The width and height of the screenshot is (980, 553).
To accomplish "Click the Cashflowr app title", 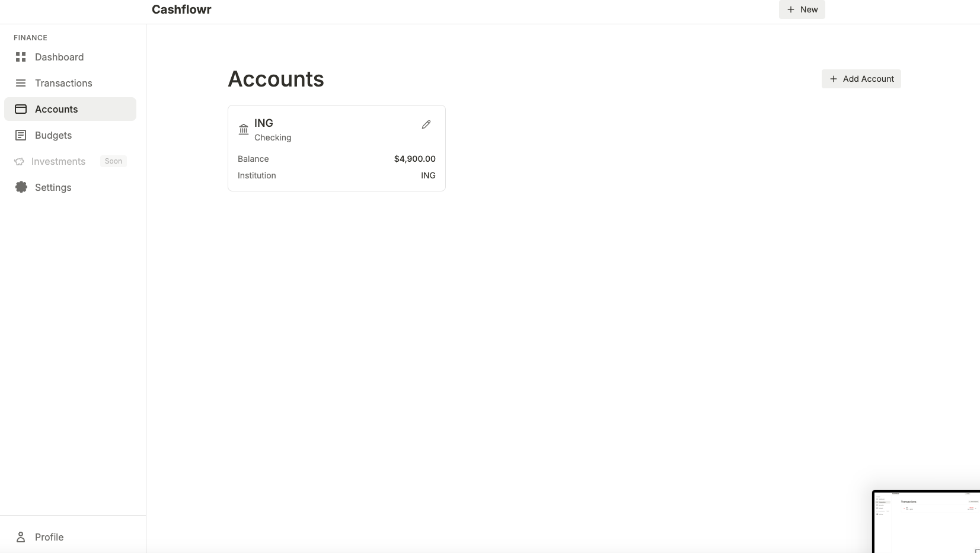I will click(181, 9).
